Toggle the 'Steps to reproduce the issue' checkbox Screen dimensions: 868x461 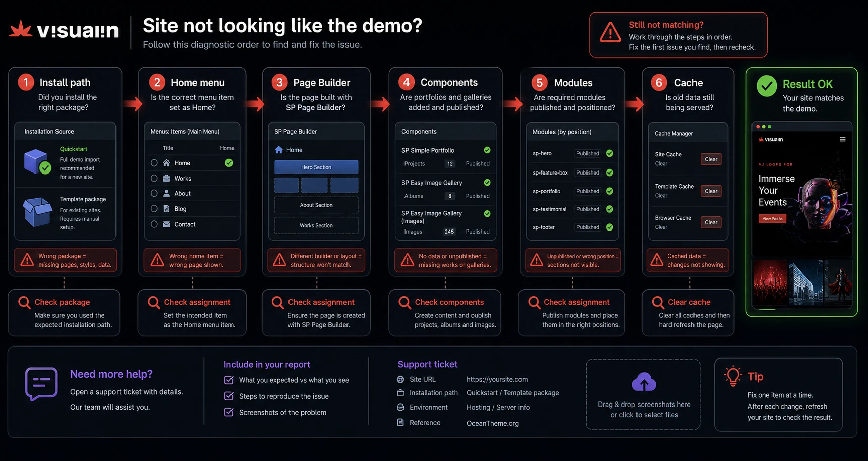tap(228, 396)
